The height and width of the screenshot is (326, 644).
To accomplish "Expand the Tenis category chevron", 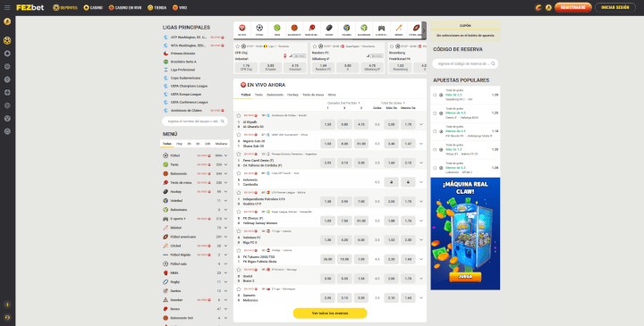I will 225,164.
